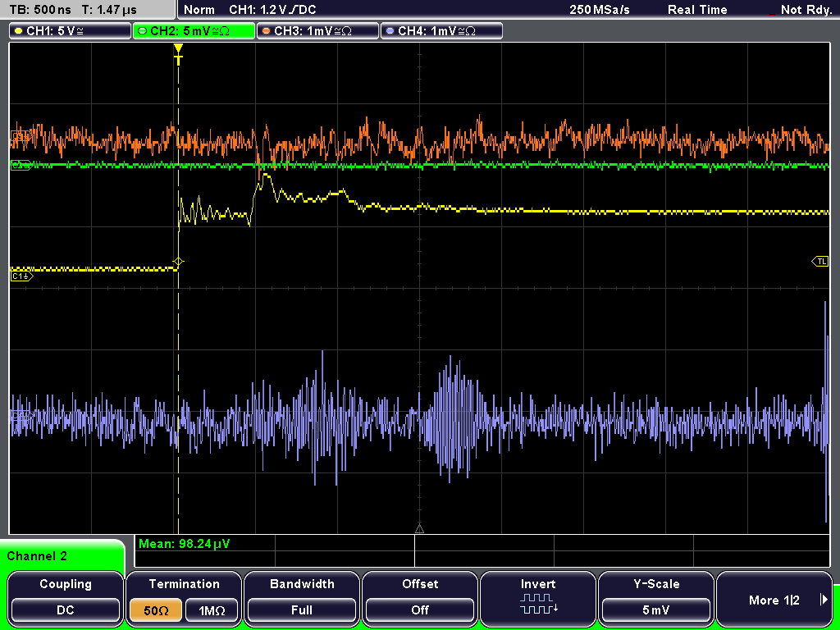Select 1MΩ termination
This screenshot has width=840, height=630.
pyautogui.click(x=212, y=610)
